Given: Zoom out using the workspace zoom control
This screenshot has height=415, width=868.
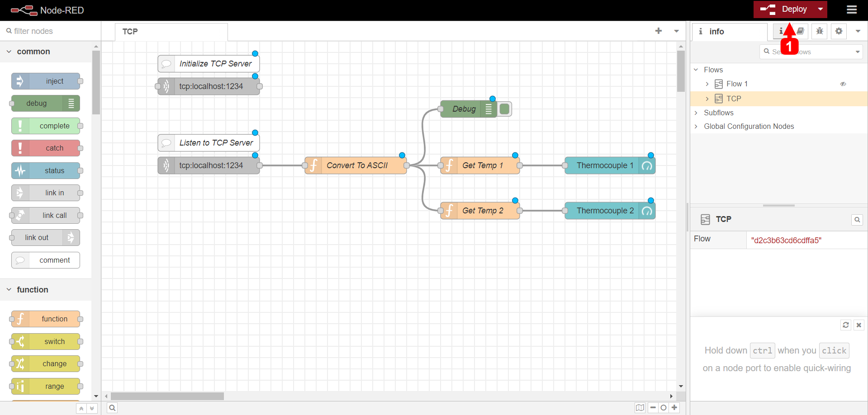Looking at the screenshot, I should 653,407.
